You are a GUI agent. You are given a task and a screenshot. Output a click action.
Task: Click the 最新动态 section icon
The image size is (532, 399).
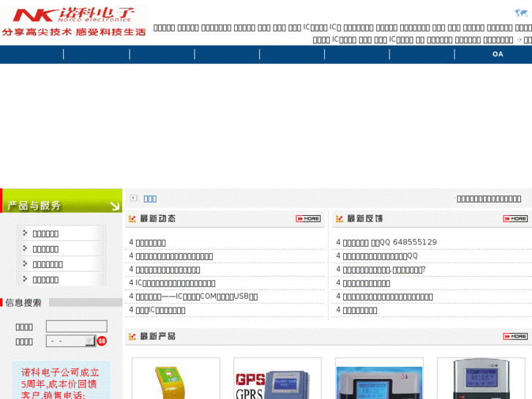tap(132, 219)
